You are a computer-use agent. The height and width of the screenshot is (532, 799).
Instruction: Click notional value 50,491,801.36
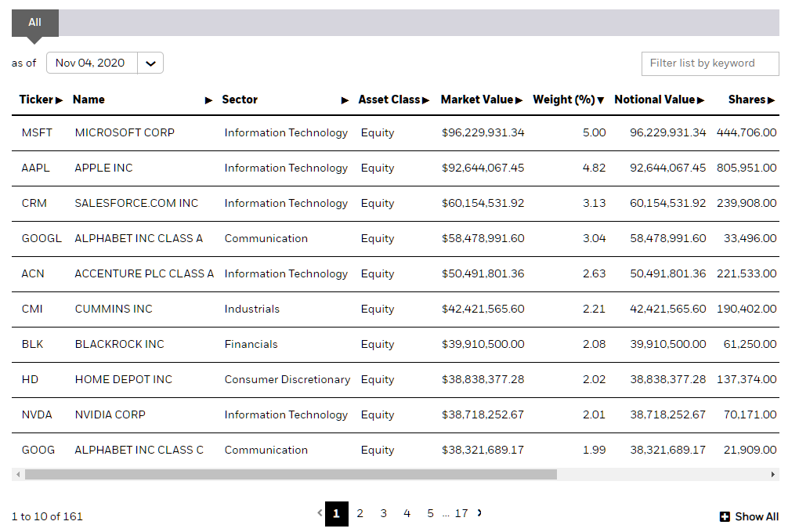click(x=668, y=273)
